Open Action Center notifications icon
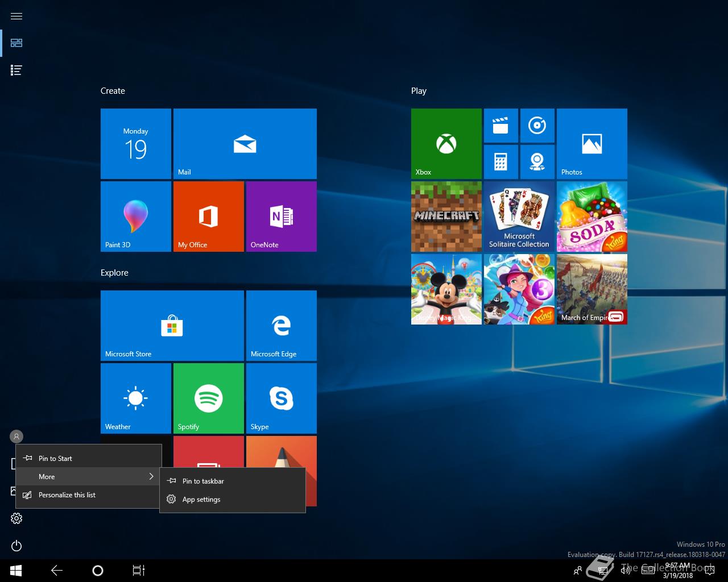This screenshot has width=728, height=582. (x=709, y=571)
